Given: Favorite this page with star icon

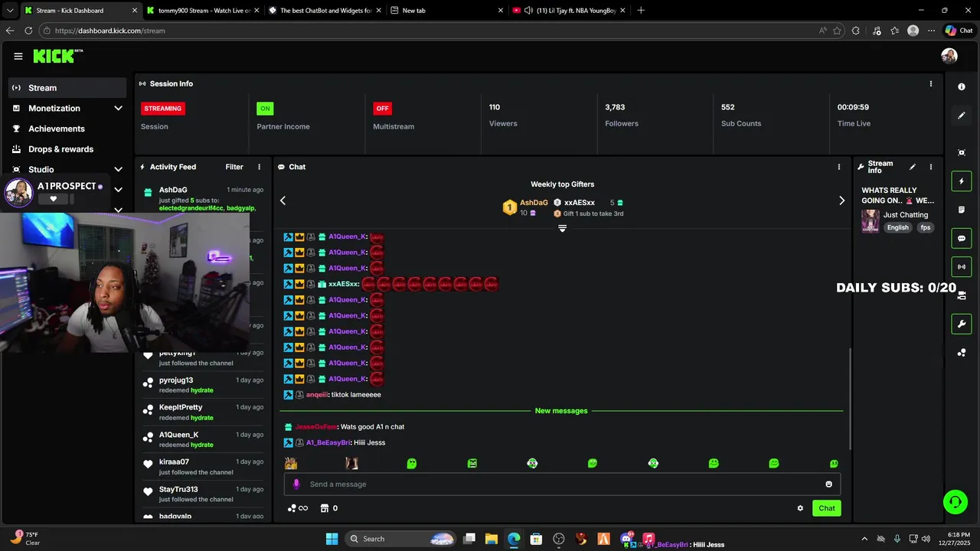Looking at the screenshot, I should click(837, 31).
